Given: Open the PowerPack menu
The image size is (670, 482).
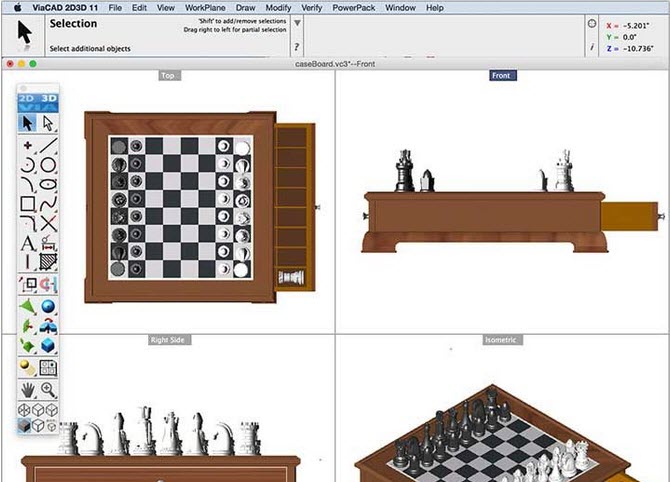Looking at the screenshot, I should [354, 8].
